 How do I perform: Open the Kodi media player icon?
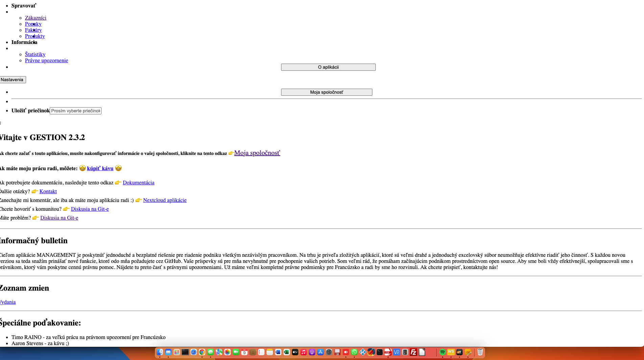(x=362, y=352)
